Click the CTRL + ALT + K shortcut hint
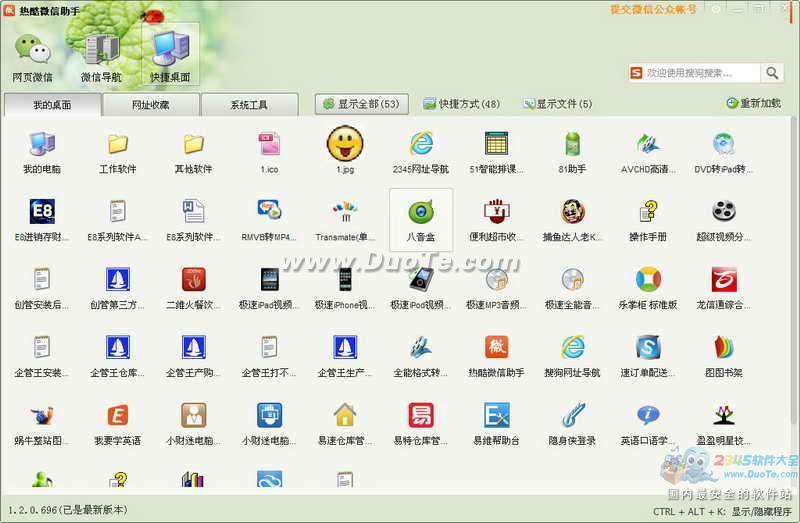The height and width of the screenshot is (523, 800). (722, 511)
